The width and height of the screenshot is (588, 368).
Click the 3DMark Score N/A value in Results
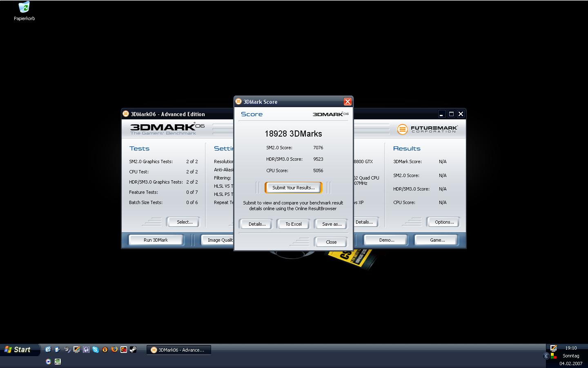tap(443, 162)
